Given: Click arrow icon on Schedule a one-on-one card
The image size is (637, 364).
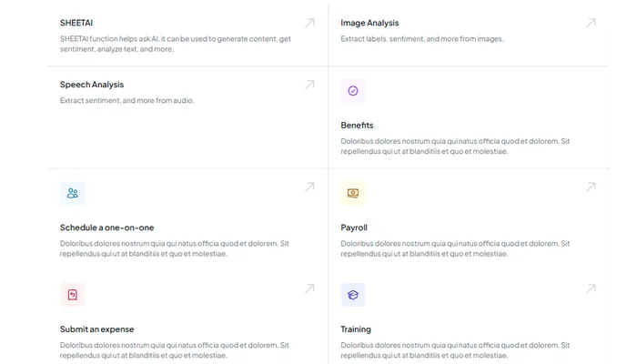Looking at the screenshot, I should click(x=309, y=187).
